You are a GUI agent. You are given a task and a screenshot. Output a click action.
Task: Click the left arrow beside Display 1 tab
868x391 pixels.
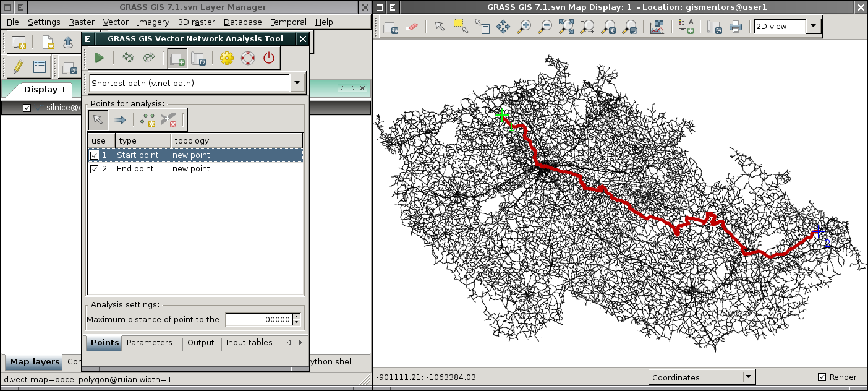tap(342, 89)
